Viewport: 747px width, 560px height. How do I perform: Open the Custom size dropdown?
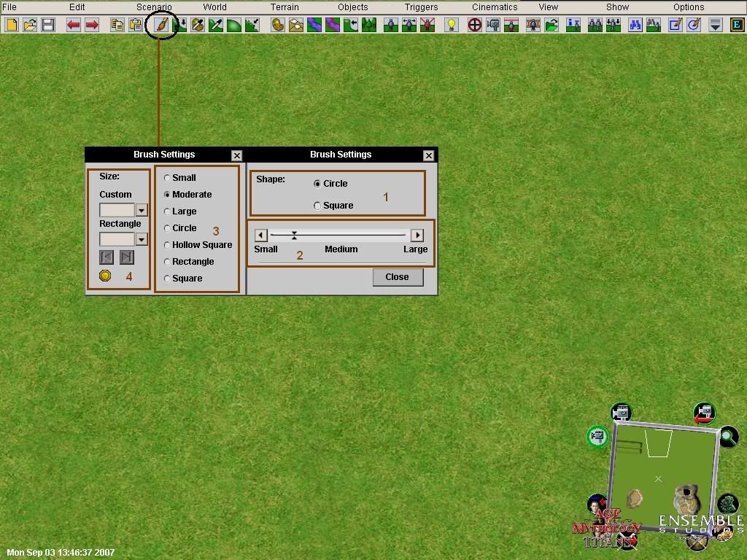142,210
